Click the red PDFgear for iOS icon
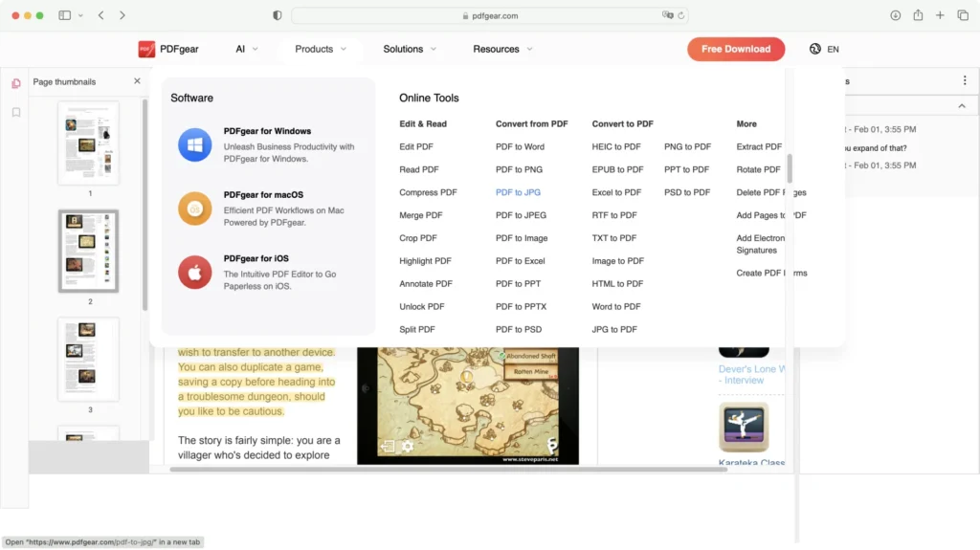 [x=194, y=273]
